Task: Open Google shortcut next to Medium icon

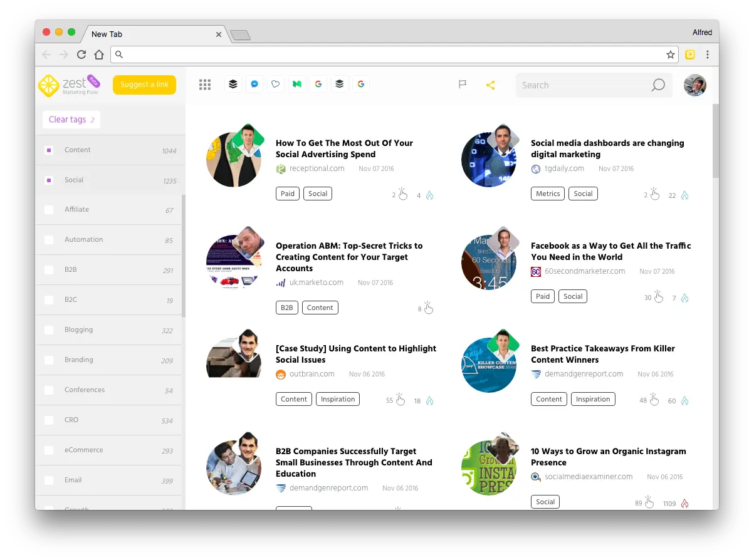Action: [x=318, y=84]
